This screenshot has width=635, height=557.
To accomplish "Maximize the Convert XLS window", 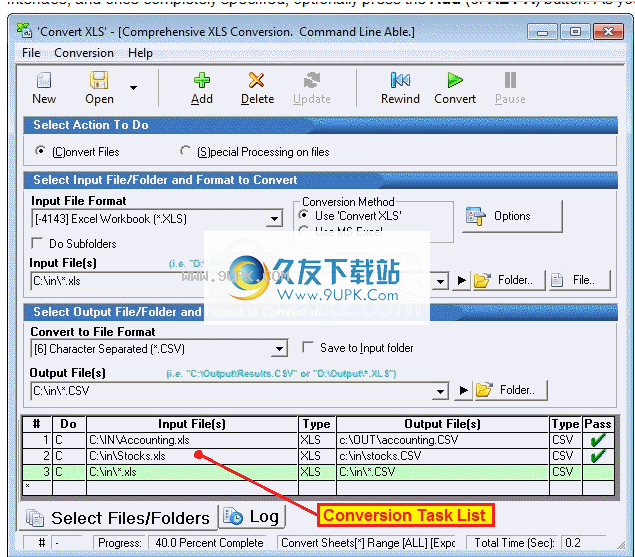I will [575, 32].
